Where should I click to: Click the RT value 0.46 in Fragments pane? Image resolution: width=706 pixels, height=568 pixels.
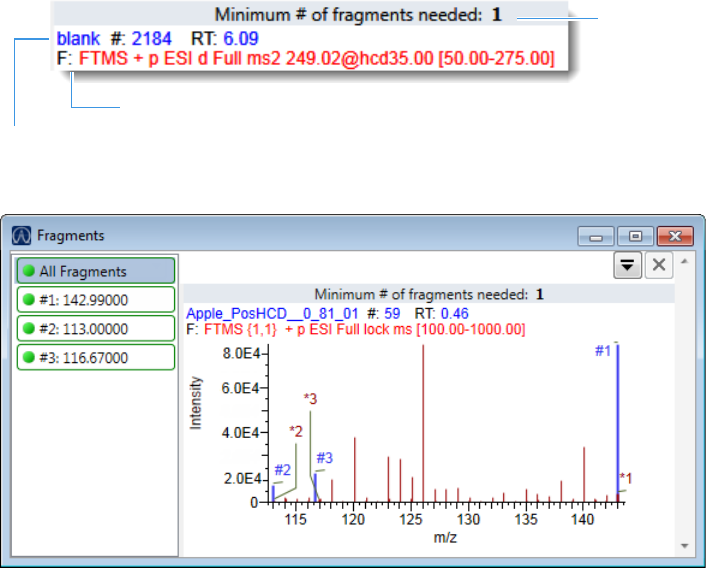(454, 313)
